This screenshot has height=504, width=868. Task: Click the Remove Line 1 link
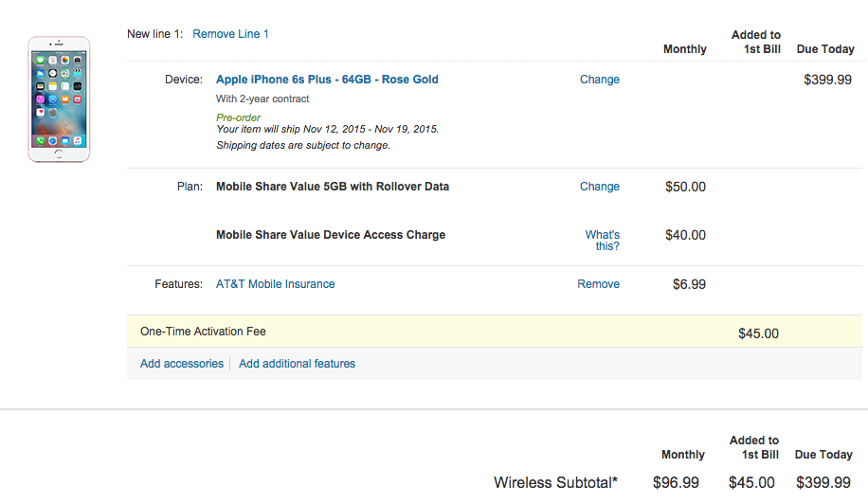point(230,34)
